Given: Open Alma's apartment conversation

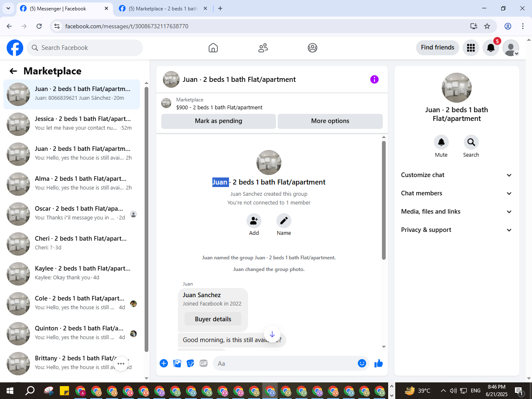Looking at the screenshot, I should tap(71, 184).
